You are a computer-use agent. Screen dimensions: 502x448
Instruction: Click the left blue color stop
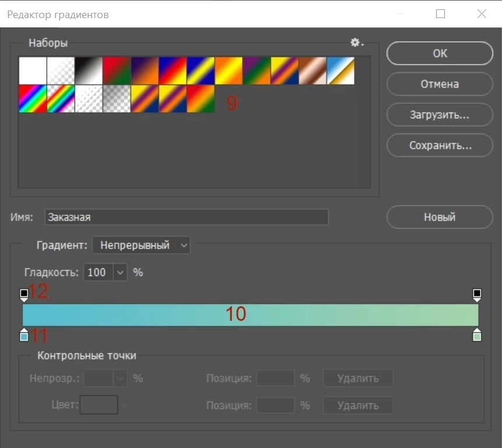pyautogui.click(x=24, y=335)
